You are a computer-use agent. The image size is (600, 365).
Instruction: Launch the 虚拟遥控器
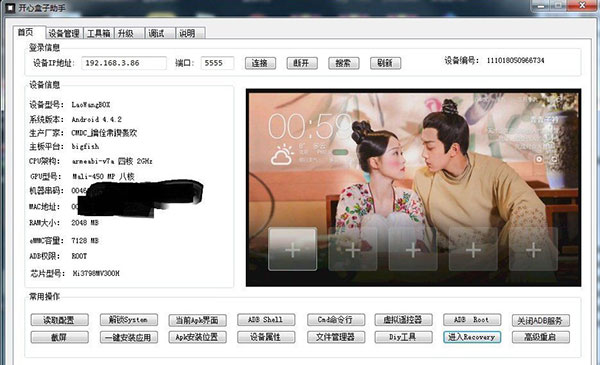(403, 319)
